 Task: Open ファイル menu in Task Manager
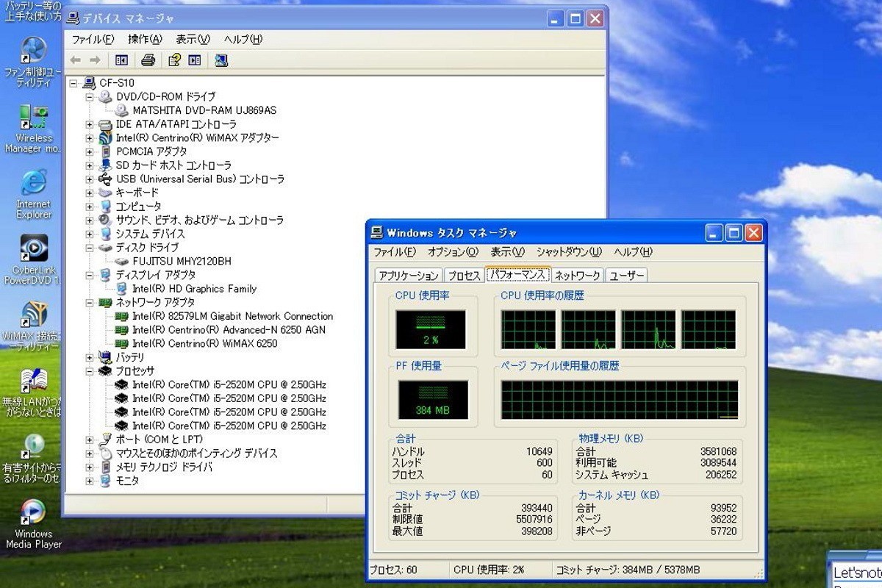395,252
